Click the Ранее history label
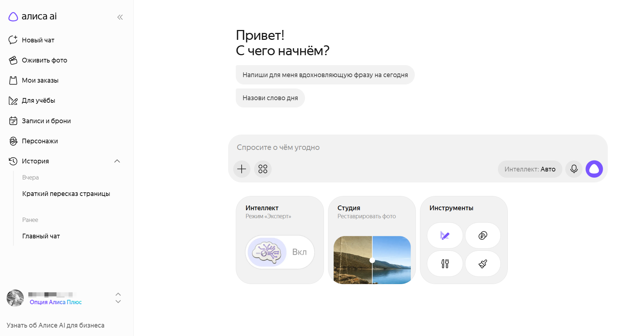Viewport: 644px width, 336px height. pos(30,220)
